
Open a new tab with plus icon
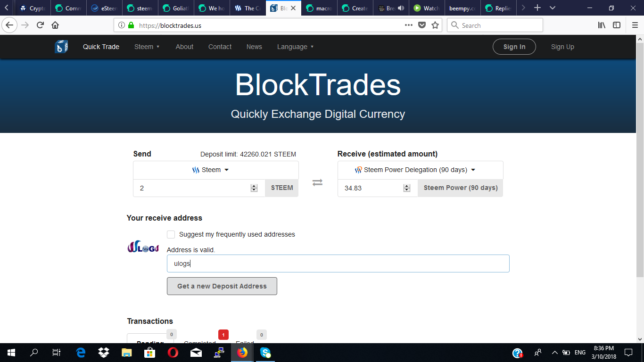pos(537,8)
